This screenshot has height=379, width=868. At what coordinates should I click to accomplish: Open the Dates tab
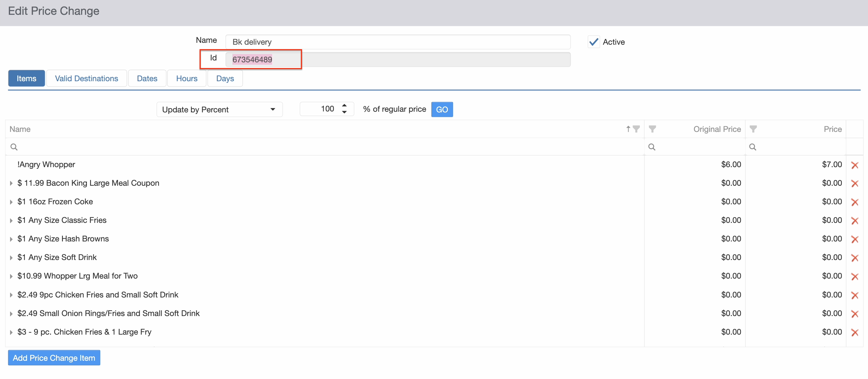[147, 78]
